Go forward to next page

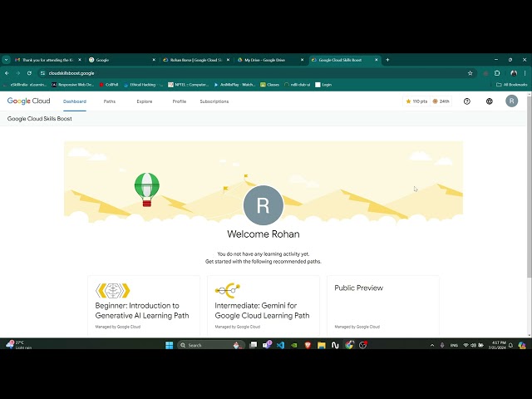pyautogui.click(x=18, y=73)
